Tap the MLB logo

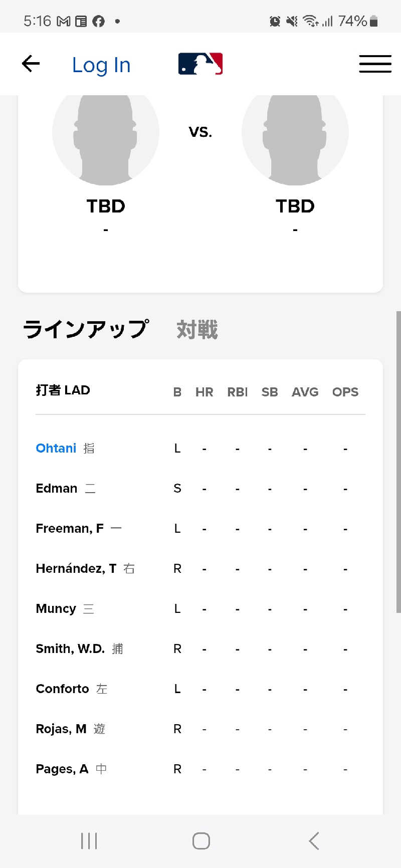click(x=200, y=64)
